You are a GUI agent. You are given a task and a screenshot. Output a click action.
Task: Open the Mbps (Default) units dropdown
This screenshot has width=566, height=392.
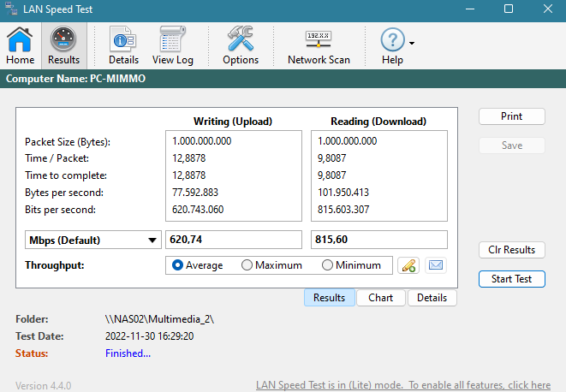point(92,240)
